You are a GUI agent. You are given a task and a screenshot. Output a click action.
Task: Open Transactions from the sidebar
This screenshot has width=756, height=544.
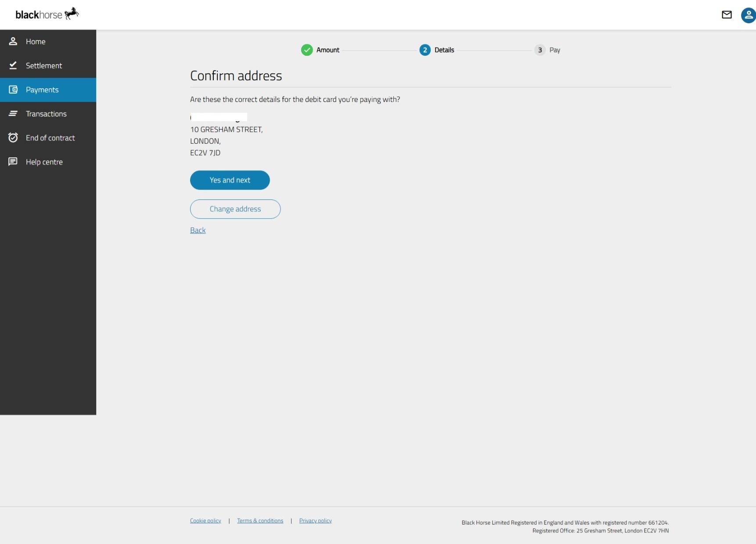(48, 114)
